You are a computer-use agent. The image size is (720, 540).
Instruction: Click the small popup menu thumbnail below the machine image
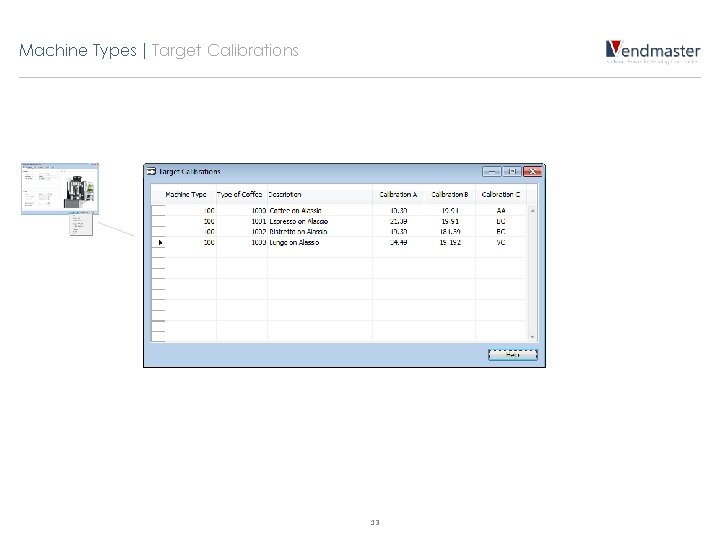[81, 224]
